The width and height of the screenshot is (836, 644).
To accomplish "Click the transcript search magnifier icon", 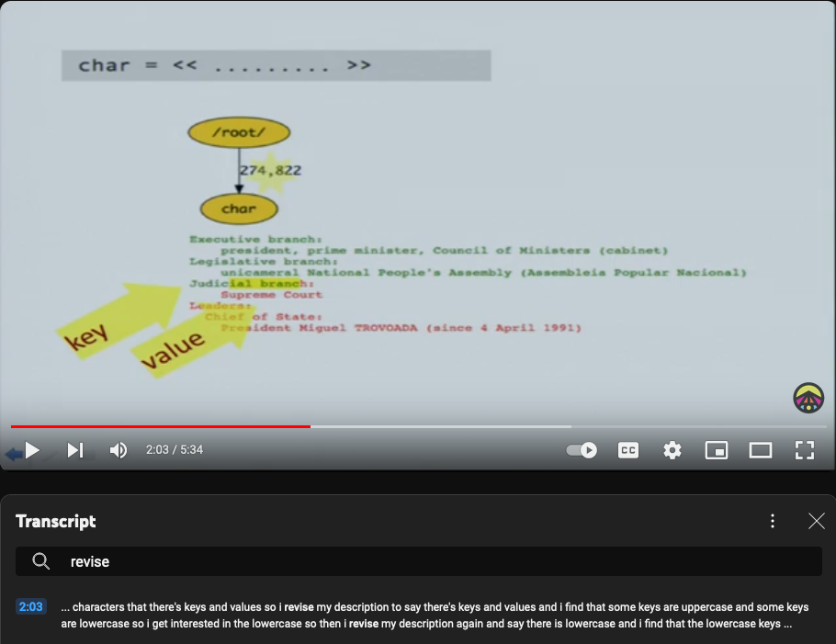I will [x=40, y=561].
